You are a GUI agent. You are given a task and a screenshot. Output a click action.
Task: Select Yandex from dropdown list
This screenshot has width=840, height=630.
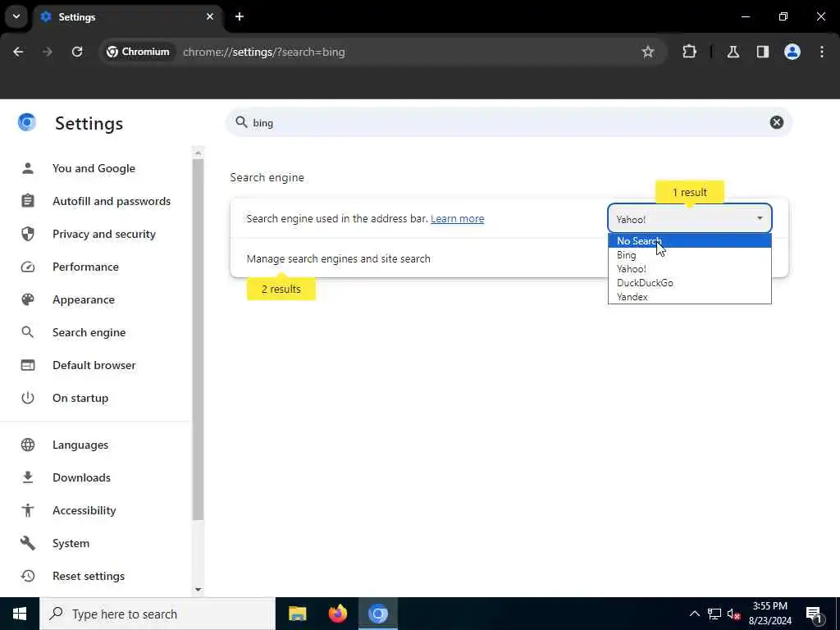pyautogui.click(x=689, y=297)
